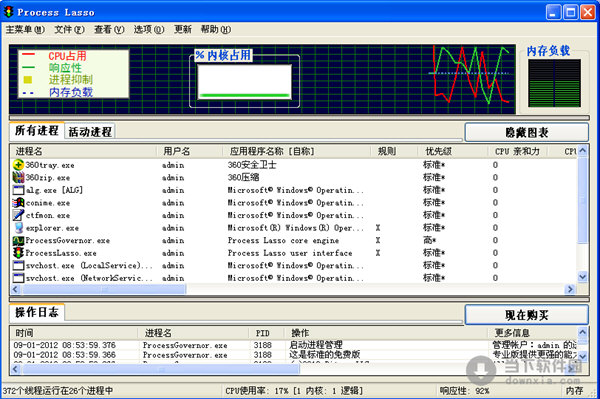Viewport: 600px width, 399px height.
Task: Click Process Lasso core engine text
Action: 283,240
